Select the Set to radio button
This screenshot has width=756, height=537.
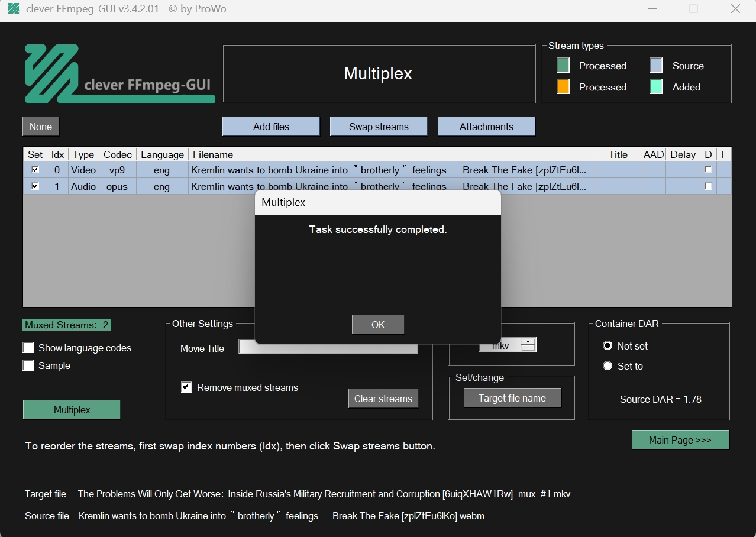point(608,366)
